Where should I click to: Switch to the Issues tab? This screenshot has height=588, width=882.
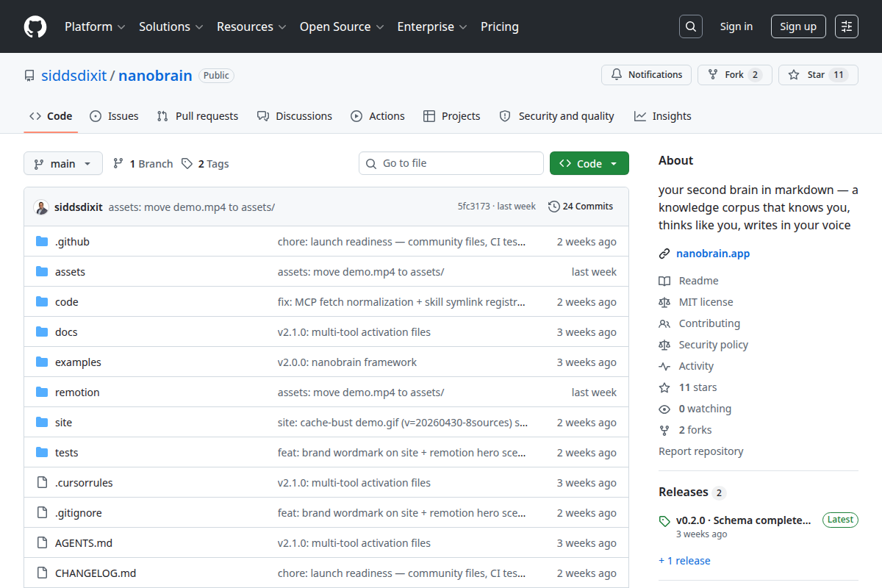point(114,116)
